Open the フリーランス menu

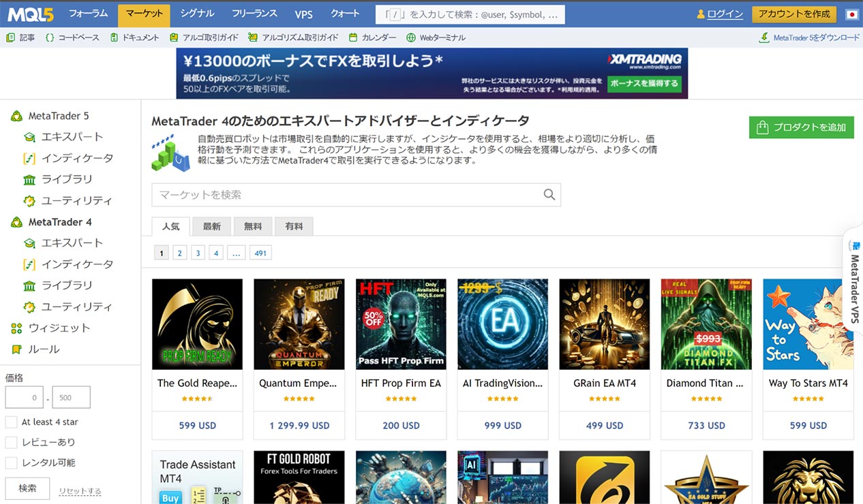tap(255, 14)
